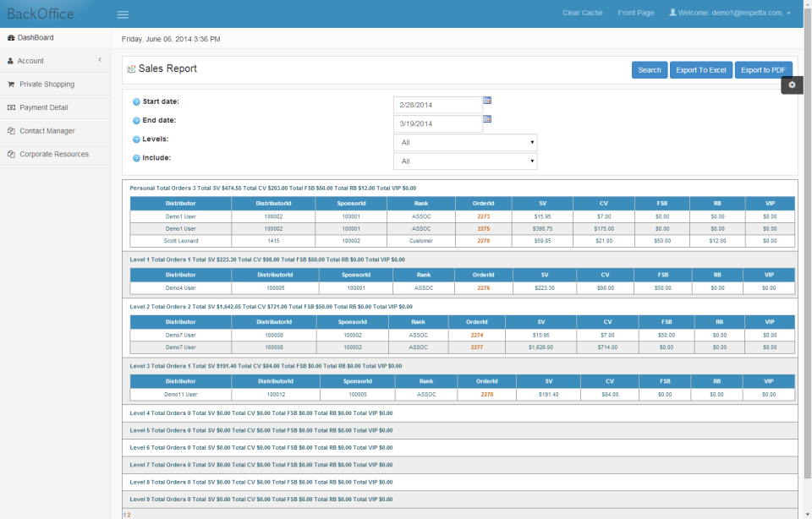Image resolution: width=812 pixels, height=519 pixels.
Task: Click the Clear Cache link
Action: 583,13
